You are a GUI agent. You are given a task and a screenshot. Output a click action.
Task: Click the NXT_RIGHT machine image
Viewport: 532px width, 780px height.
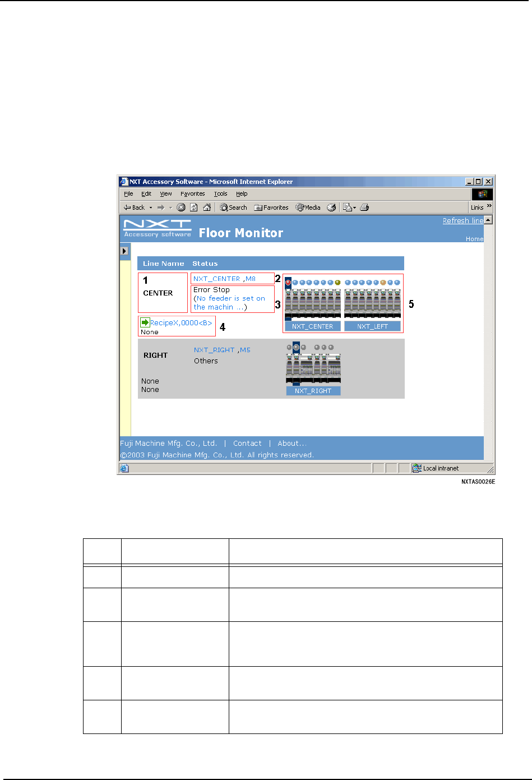click(313, 368)
